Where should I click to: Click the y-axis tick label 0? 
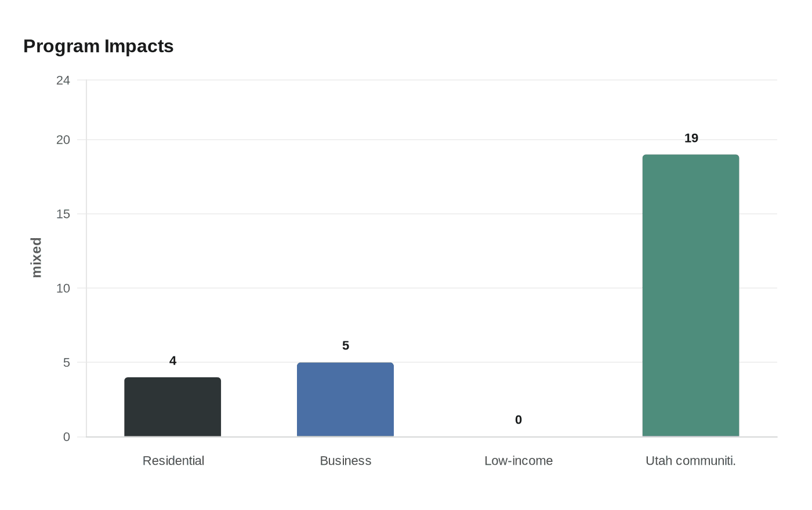tap(67, 436)
